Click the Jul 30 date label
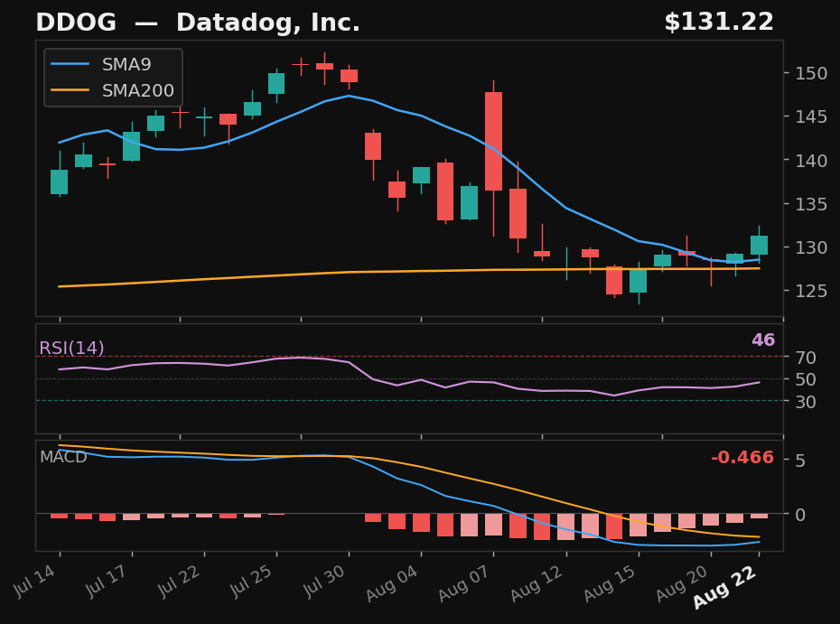 324,581
